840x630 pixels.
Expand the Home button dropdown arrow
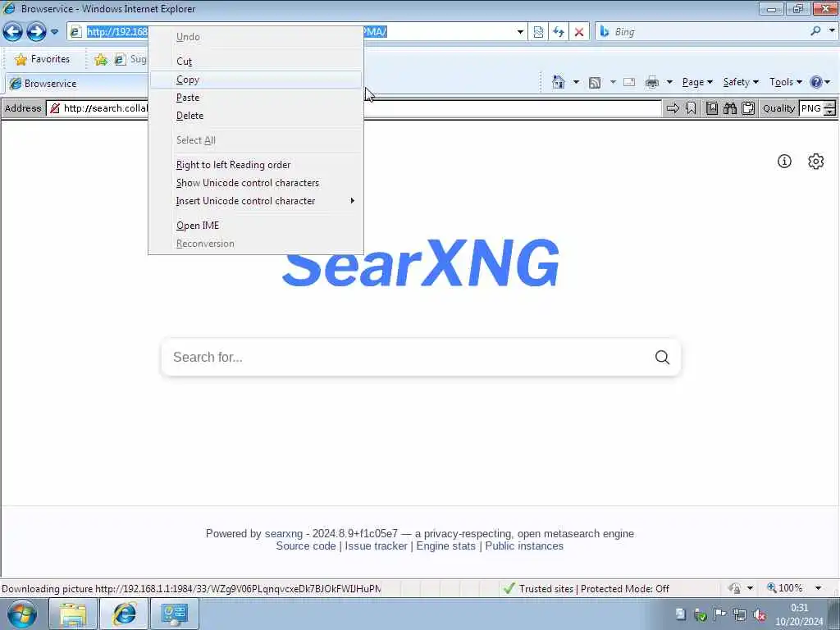click(x=576, y=82)
